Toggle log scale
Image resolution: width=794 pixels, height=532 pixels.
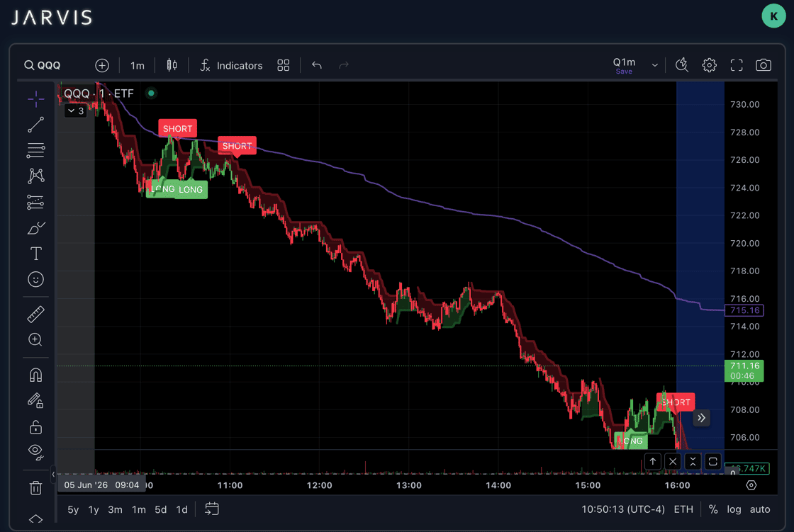point(734,510)
